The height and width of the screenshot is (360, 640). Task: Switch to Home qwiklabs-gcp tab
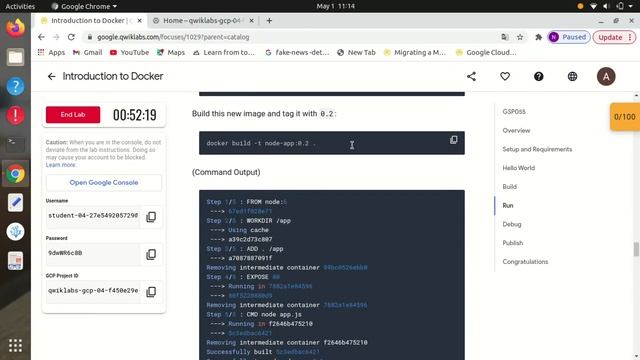(203, 20)
